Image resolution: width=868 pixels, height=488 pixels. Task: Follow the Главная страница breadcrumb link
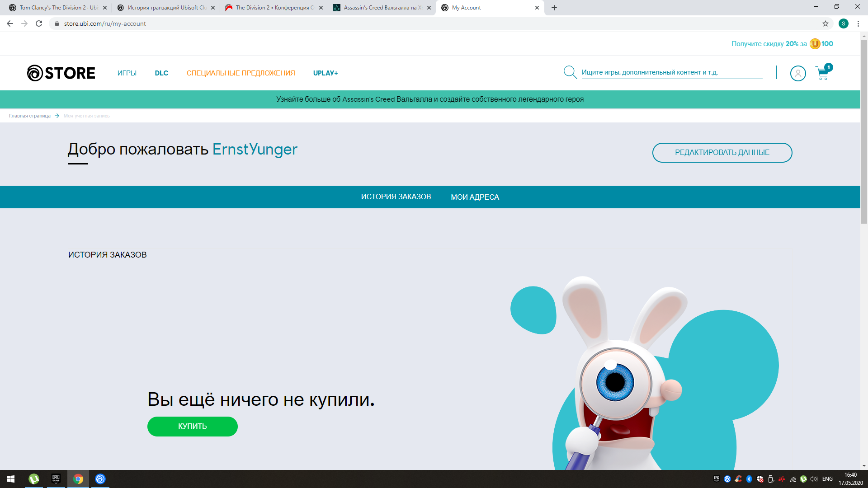click(x=30, y=116)
